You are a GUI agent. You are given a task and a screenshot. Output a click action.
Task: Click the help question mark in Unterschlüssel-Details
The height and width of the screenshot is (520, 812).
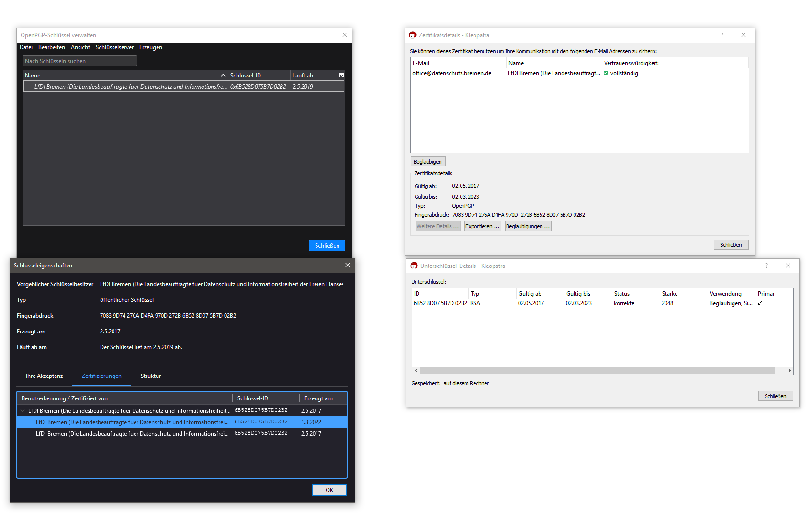[767, 266]
